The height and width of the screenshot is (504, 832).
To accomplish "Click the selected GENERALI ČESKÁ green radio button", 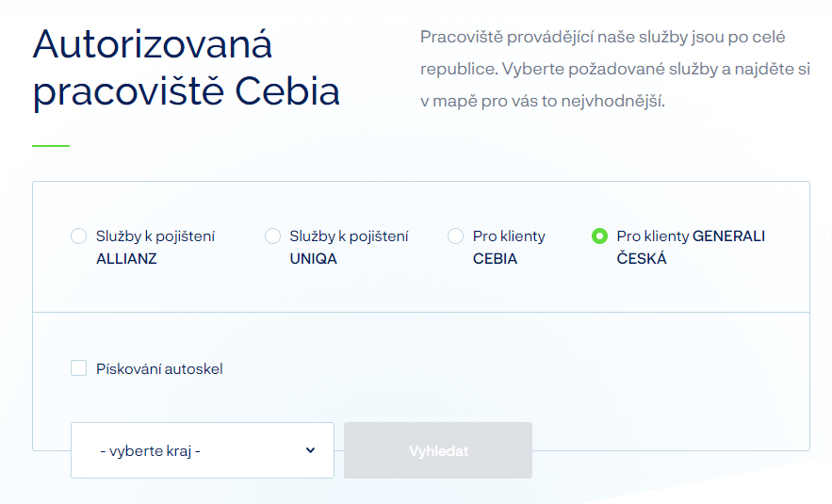I will [x=599, y=236].
